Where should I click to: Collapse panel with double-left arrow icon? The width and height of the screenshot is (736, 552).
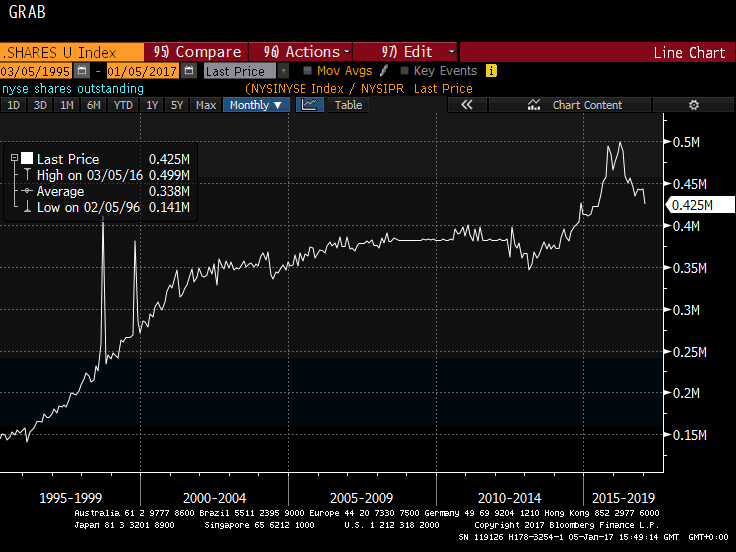coord(467,105)
